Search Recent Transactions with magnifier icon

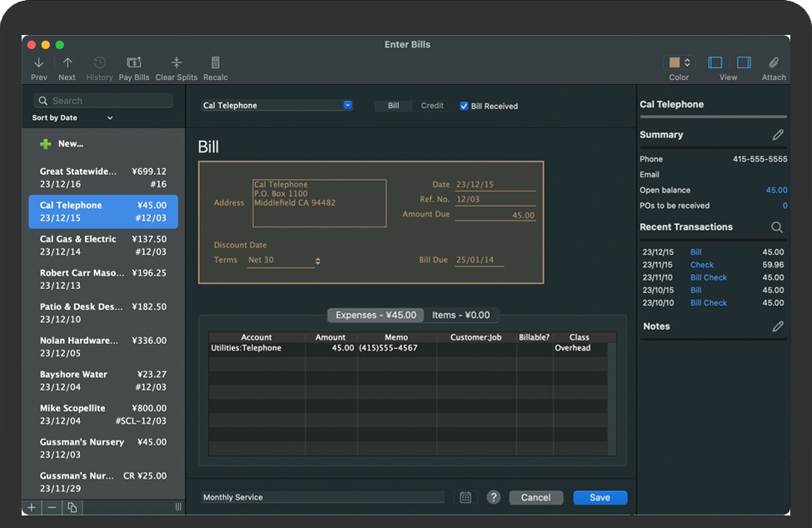tap(777, 227)
